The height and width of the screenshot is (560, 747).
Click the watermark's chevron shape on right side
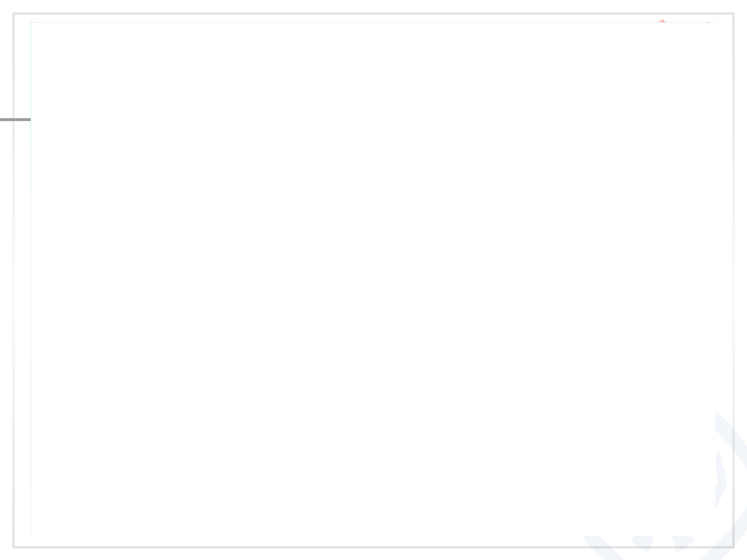point(721,479)
